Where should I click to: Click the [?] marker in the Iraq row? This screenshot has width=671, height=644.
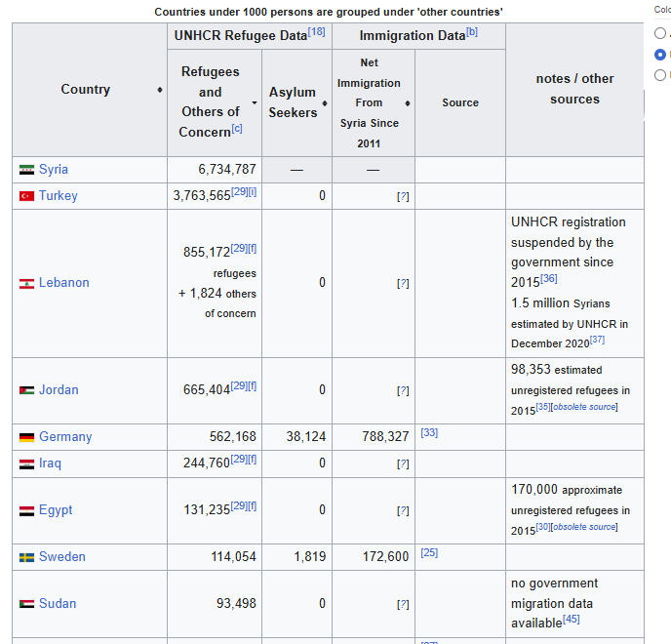[x=403, y=463]
